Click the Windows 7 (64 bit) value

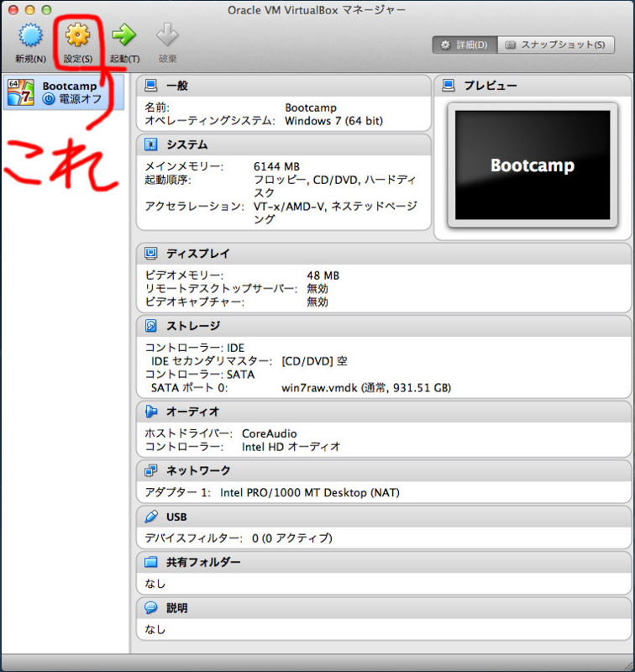tap(333, 121)
